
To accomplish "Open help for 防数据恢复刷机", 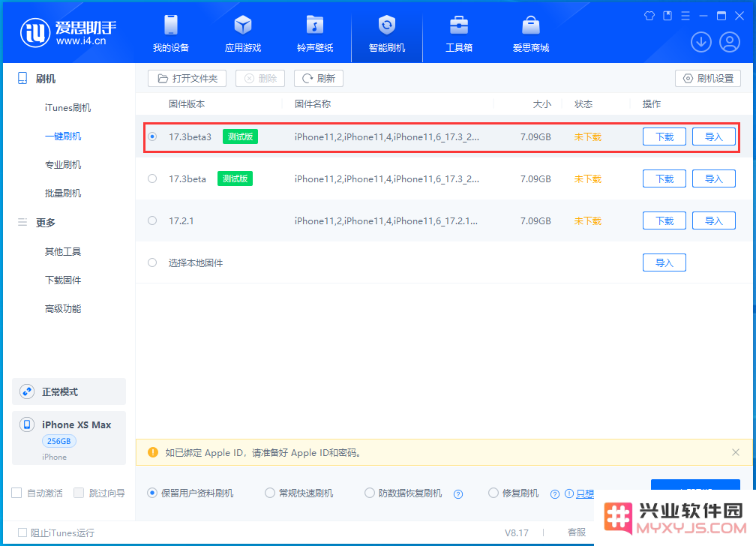I will (458, 494).
